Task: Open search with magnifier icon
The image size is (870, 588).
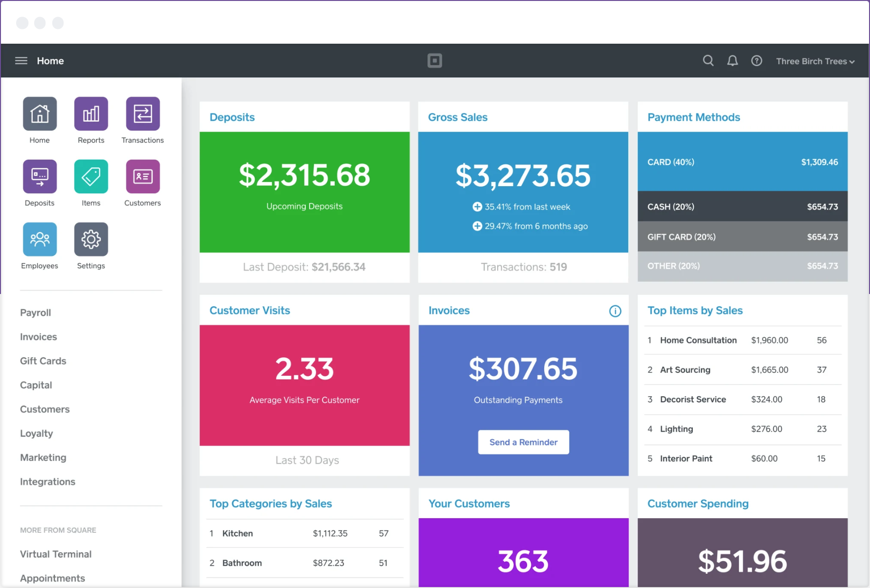Action: tap(708, 61)
